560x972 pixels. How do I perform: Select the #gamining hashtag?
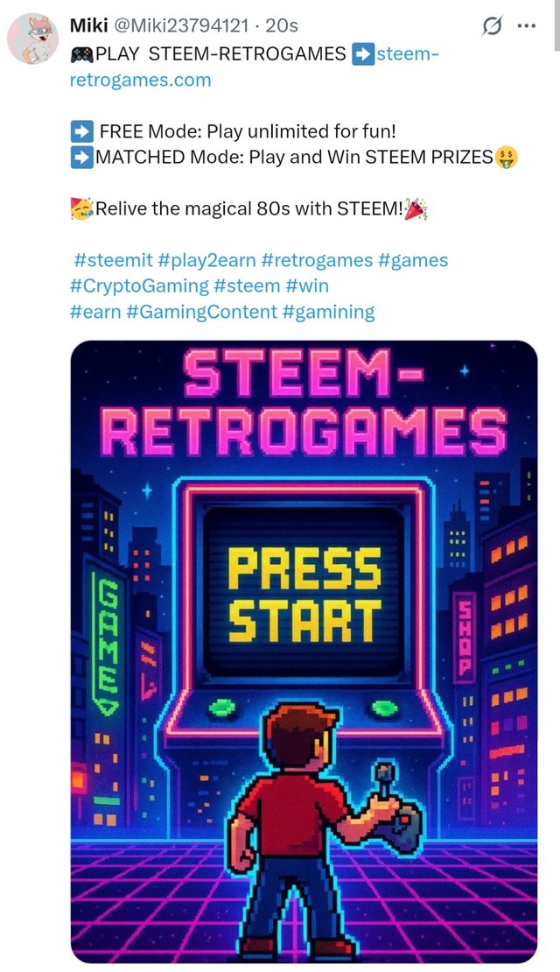pos(328,312)
